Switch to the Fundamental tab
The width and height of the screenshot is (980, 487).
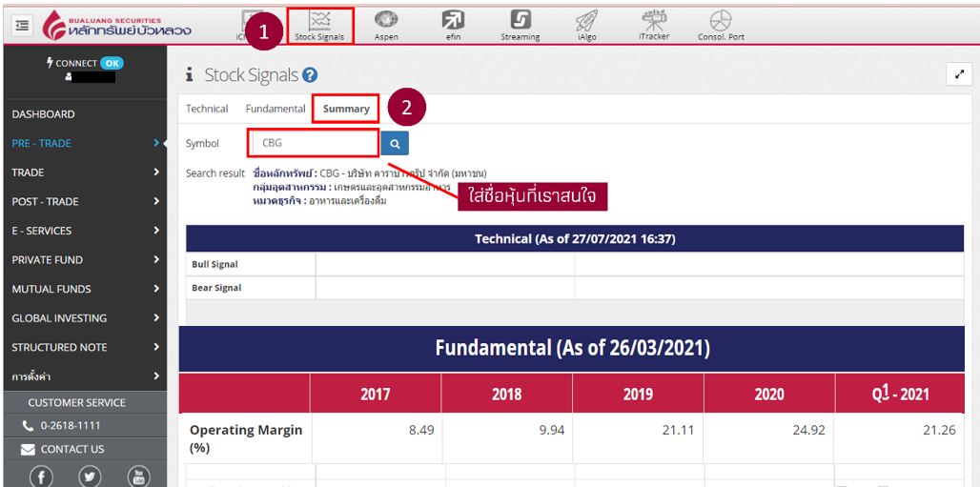click(276, 109)
